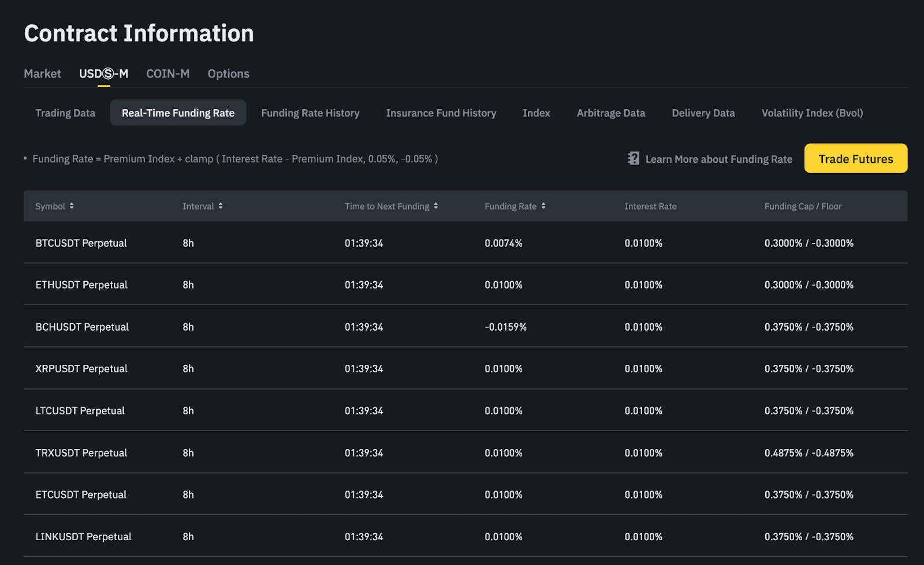Open Insurance Fund History tab
This screenshot has height=565, width=924.
441,113
